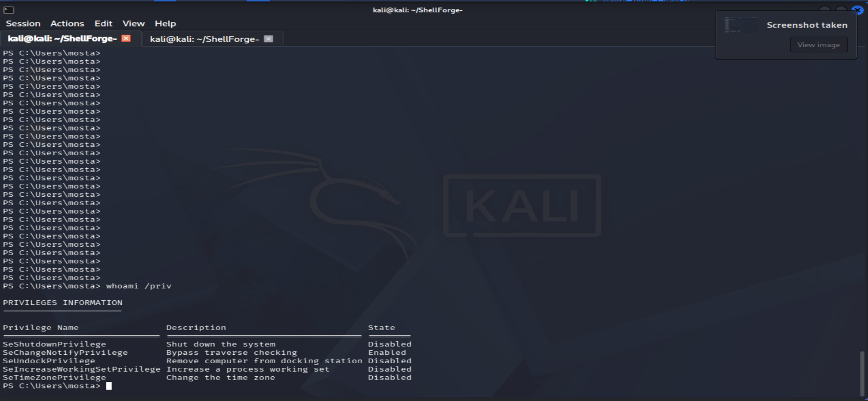Click the Description column header

click(x=196, y=328)
